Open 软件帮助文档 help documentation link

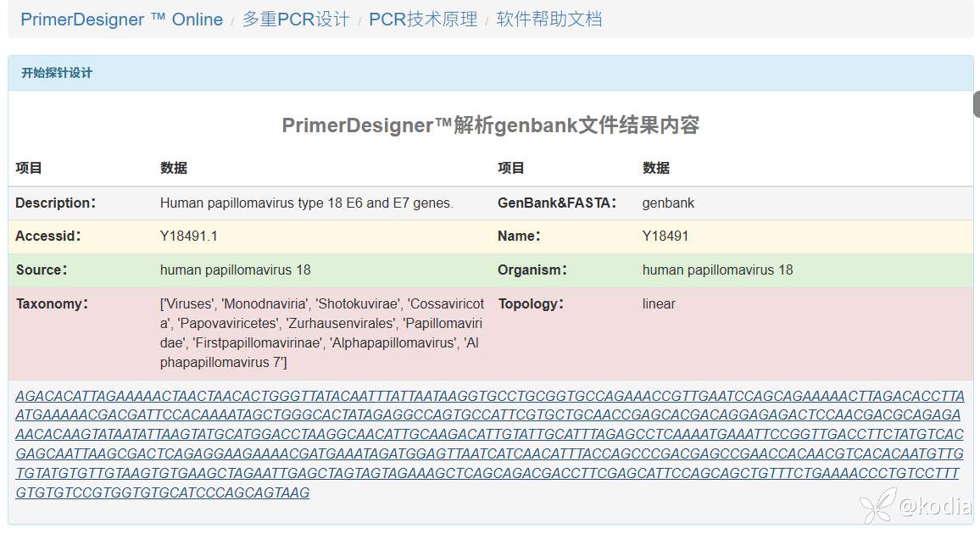pyautogui.click(x=548, y=19)
